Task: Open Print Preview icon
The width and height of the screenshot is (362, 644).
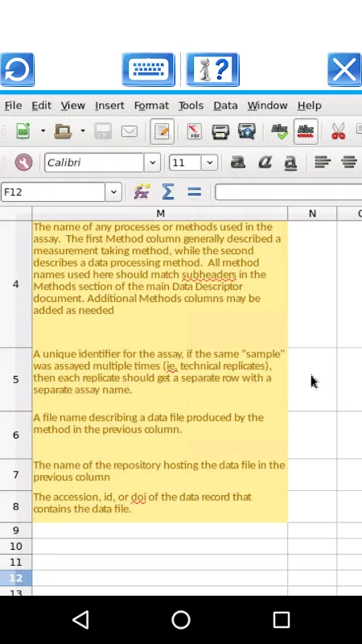Action: [x=247, y=131]
